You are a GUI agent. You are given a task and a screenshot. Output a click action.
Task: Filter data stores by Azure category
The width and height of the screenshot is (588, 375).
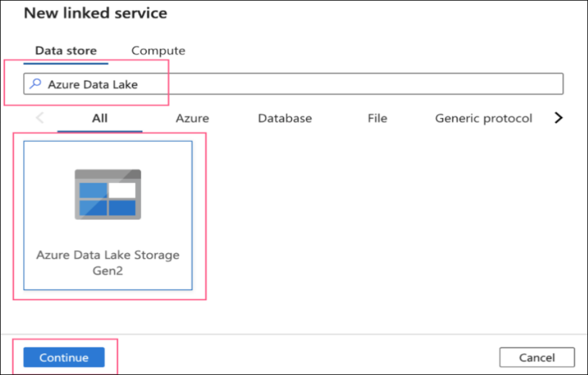192,118
